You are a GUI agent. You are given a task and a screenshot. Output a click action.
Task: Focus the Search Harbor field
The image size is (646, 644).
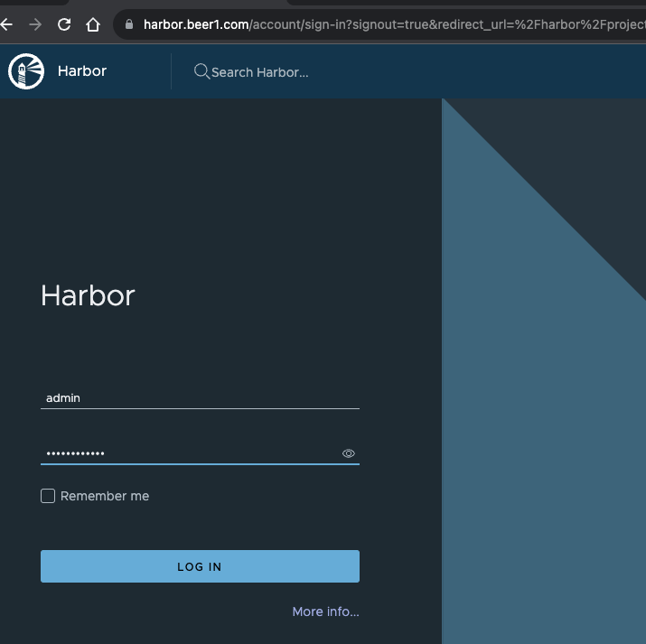(259, 72)
